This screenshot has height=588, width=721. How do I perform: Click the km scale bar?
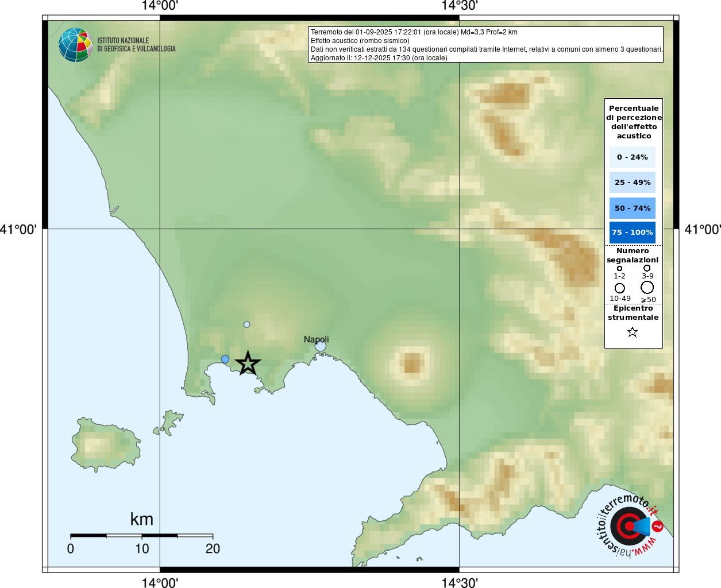point(141,536)
